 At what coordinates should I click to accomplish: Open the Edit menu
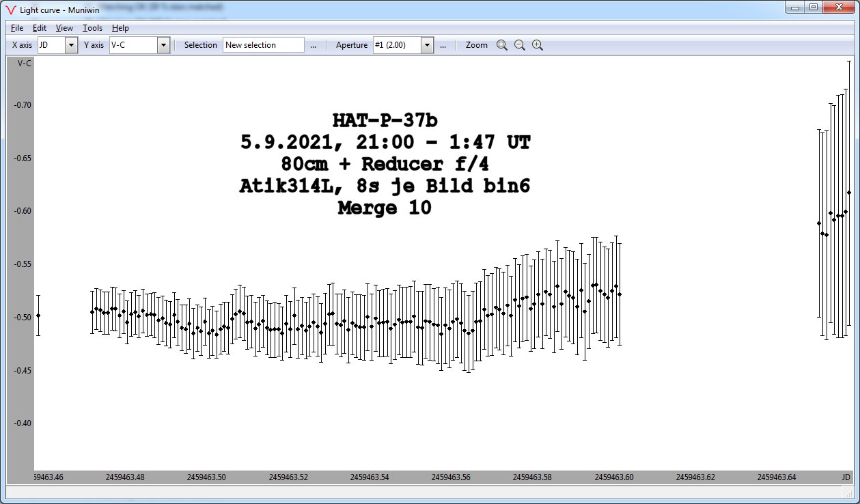coord(40,28)
